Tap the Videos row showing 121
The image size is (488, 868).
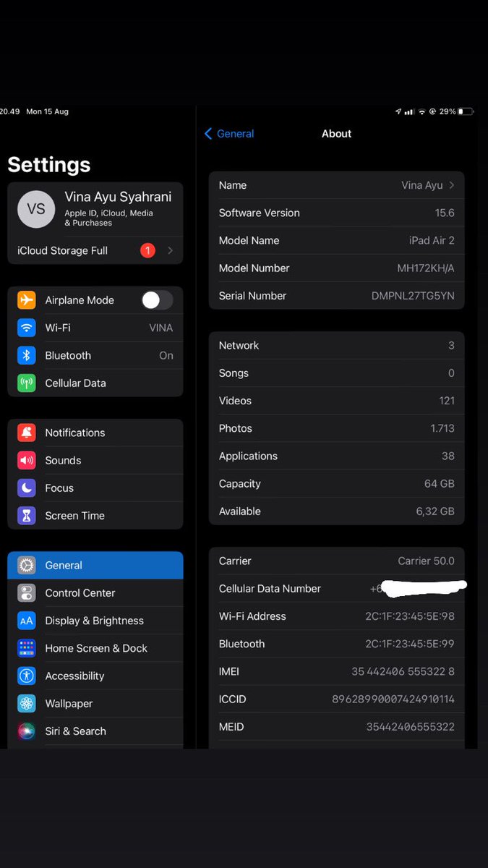coord(337,401)
